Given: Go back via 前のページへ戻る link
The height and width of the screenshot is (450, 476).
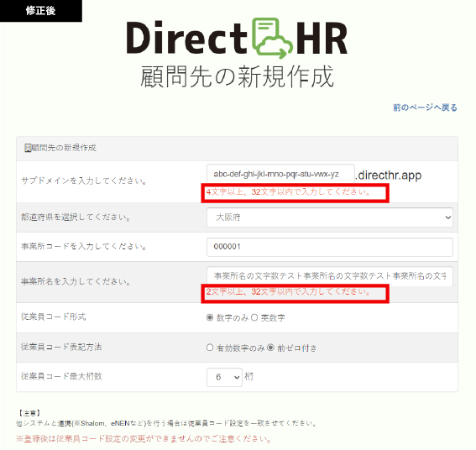Looking at the screenshot, I should point(425,107).
